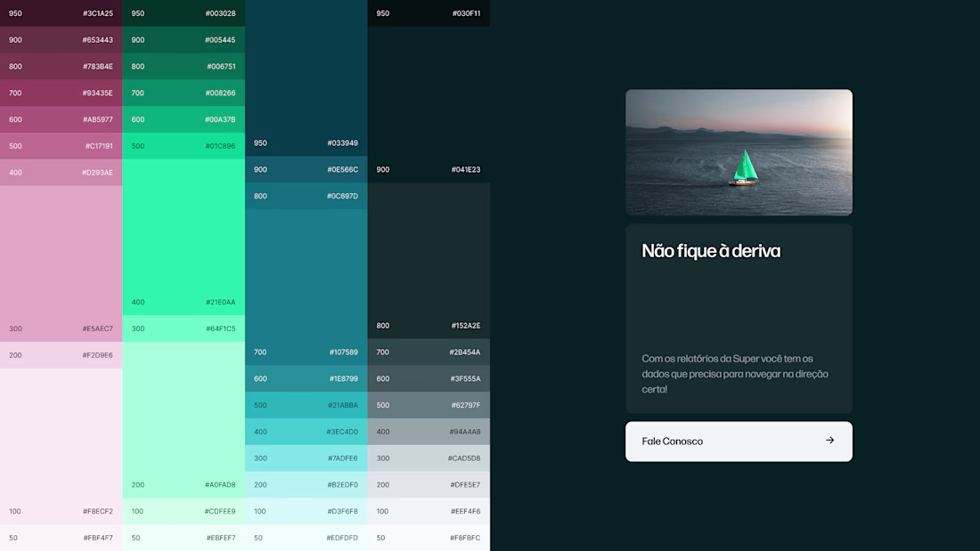
Task: Pick the gray 200 swatch #DFE5E7
Action: (x=429, y=485)
